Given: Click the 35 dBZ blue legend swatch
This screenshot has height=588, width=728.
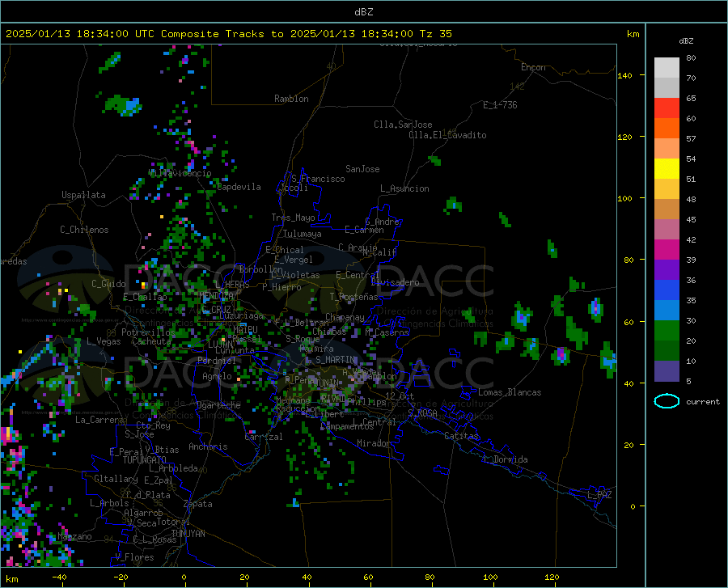Looking at the screenshot, I should 667,290.
